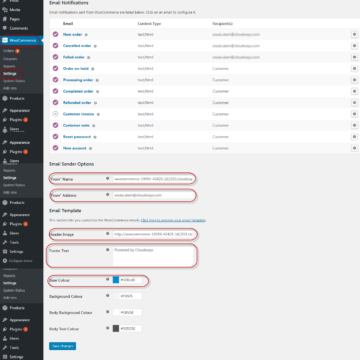
Task: Click the Background Colour hex value field
Action: click(130, 296)
